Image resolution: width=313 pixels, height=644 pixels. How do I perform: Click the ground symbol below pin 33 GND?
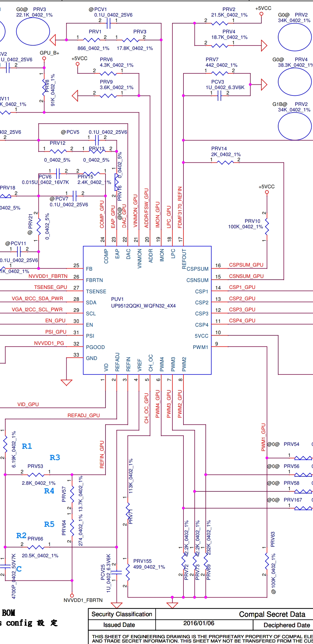[x=66, y=382]
